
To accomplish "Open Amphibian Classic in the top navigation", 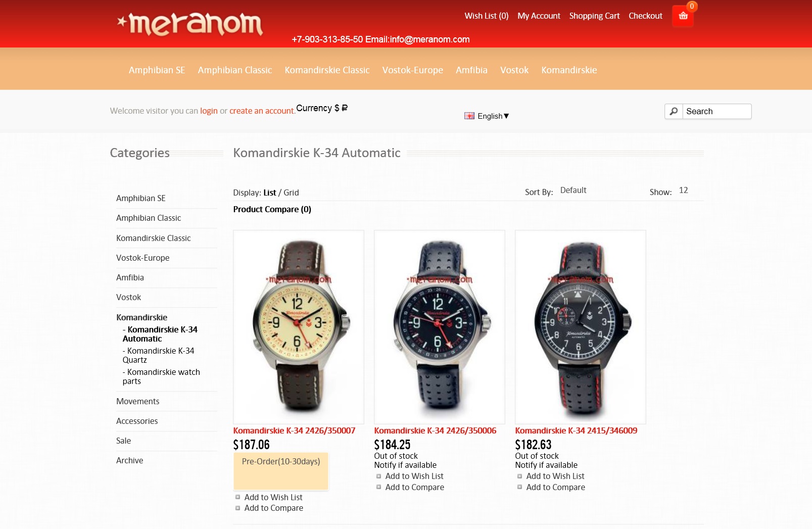I will click(235, 70).
